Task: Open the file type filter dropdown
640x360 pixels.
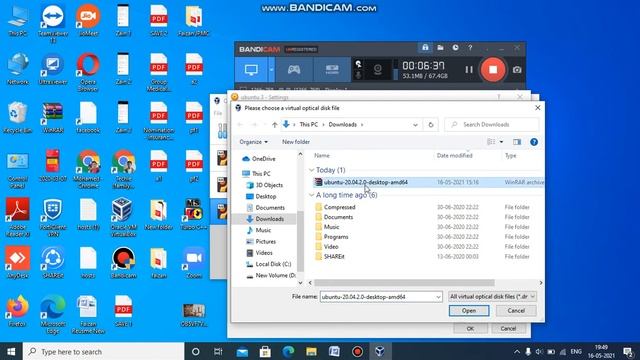Action: 492,297
